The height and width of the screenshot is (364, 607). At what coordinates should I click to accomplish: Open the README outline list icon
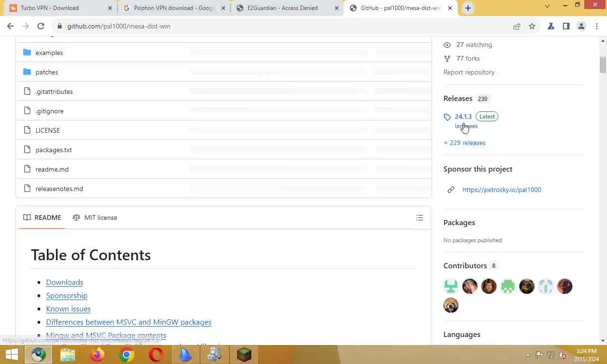point(420,218)
